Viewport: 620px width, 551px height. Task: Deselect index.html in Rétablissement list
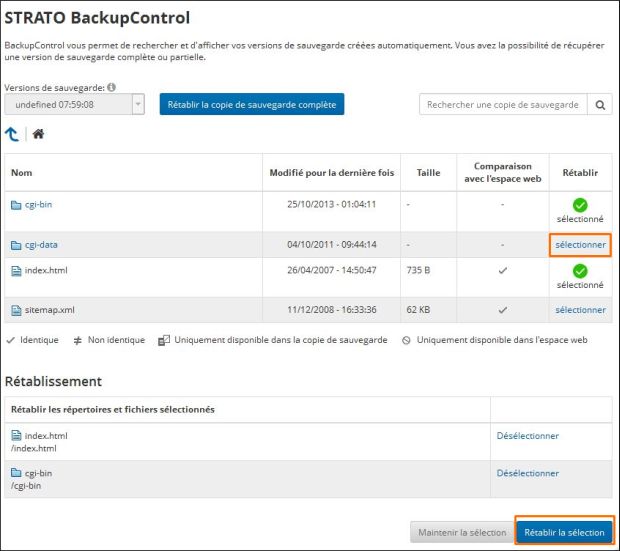click(x=527, y=436)
